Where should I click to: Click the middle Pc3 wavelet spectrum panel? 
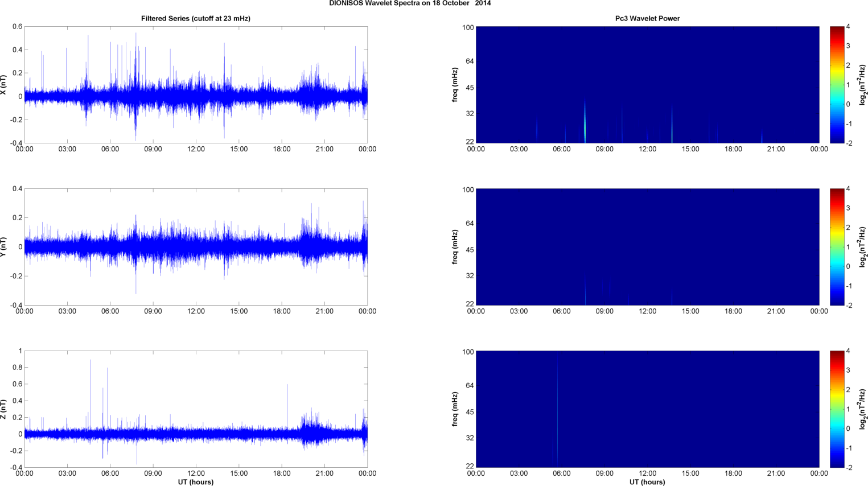tap(647, 247)
